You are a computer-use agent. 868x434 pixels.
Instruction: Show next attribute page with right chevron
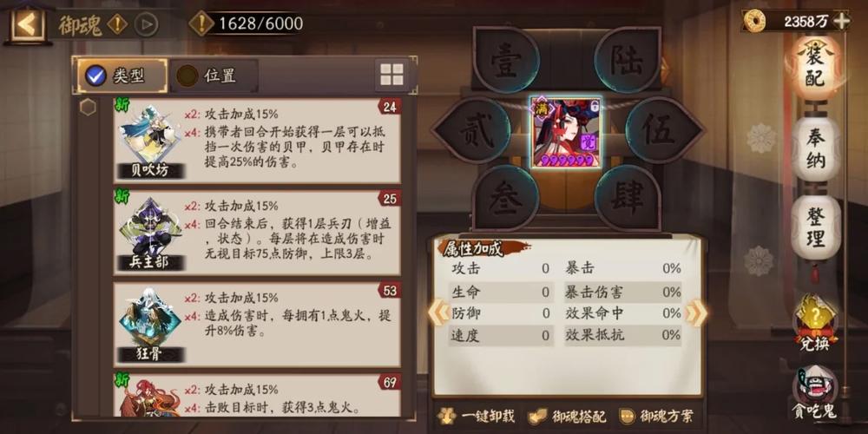(x=695, y=313)
